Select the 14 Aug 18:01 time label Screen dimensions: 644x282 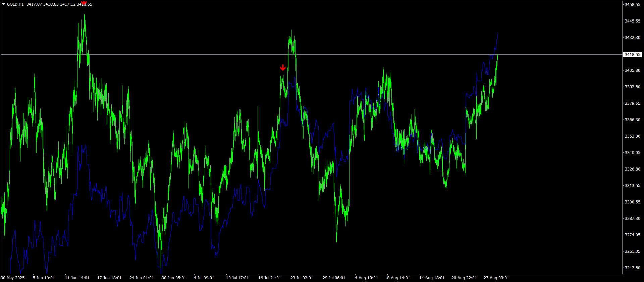point(432,278)
